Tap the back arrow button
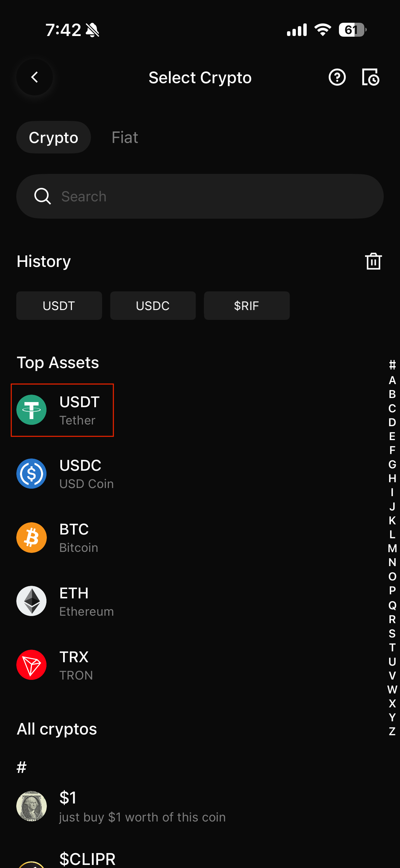The image size is (400, 868). click(35, 77)
